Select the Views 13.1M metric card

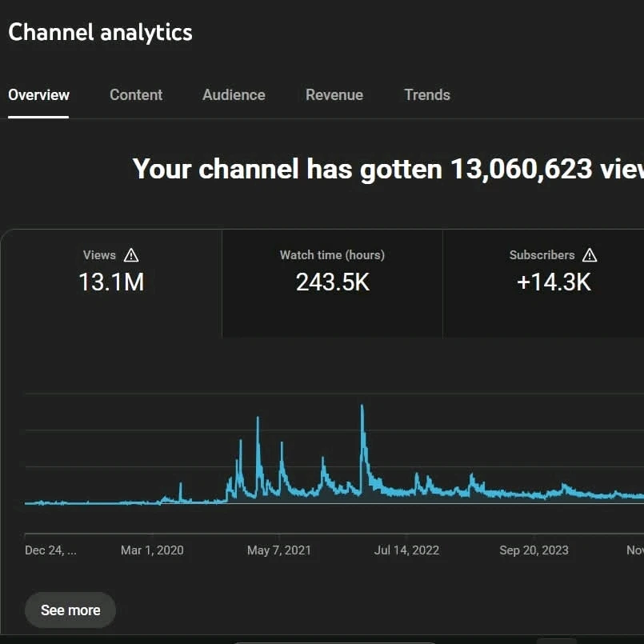[x=111, y=270]
